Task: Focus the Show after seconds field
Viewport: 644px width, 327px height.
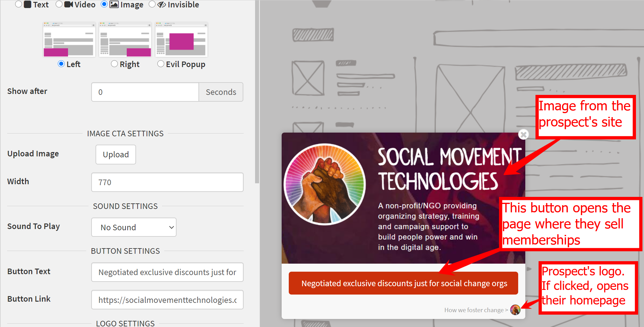Action: [x=145, y=92]
